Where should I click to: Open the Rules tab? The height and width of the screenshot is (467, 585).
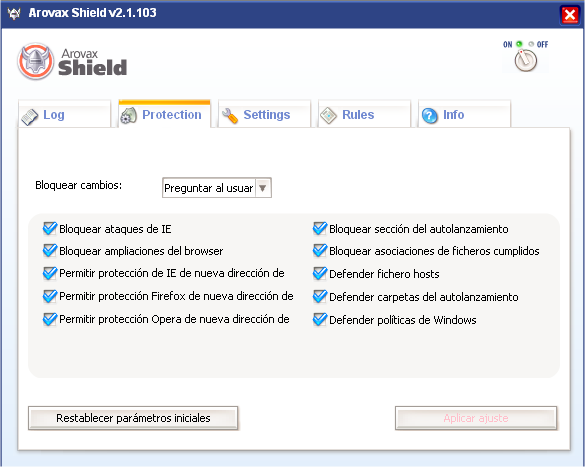point(364,114)
